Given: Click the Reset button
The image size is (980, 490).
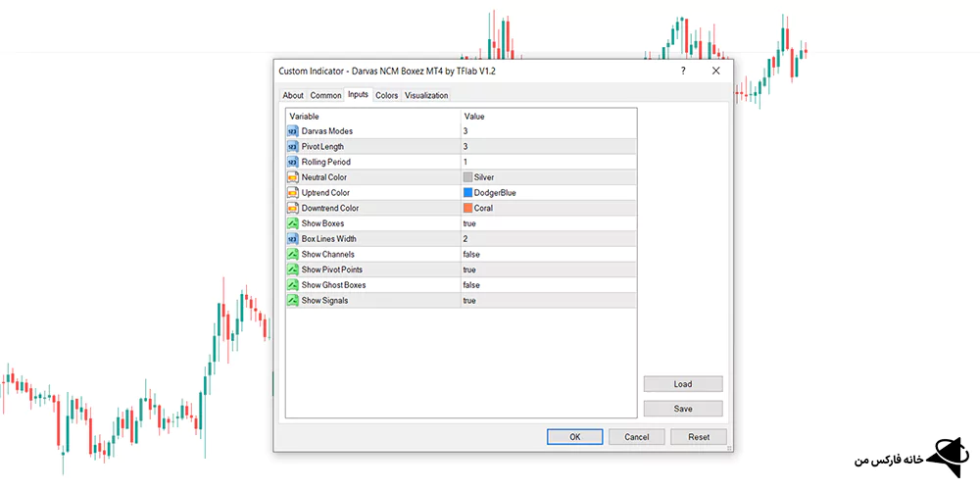Looking at the screenshot, I should pyautogui.click(x=699, y=437).
